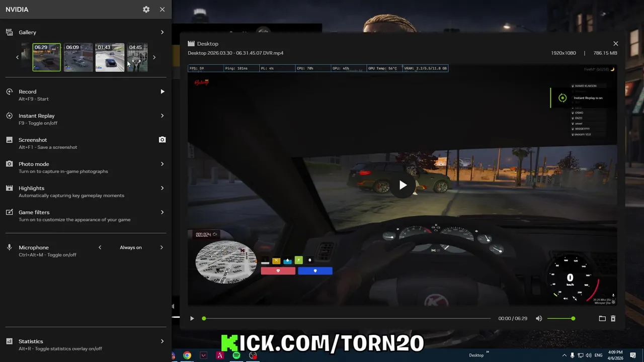The height and width of the screenshot is (362, 644).
Task: Click the Microphone icon
Action: pyautogui.click(x=9, y=247)
